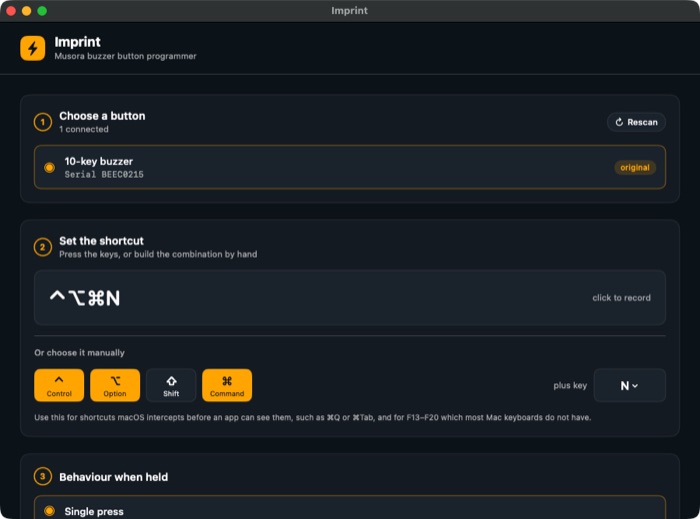Image resolution: width=700 pixels, height=519 pixels.
Task: Close the Imprint window
Action: 11,11
